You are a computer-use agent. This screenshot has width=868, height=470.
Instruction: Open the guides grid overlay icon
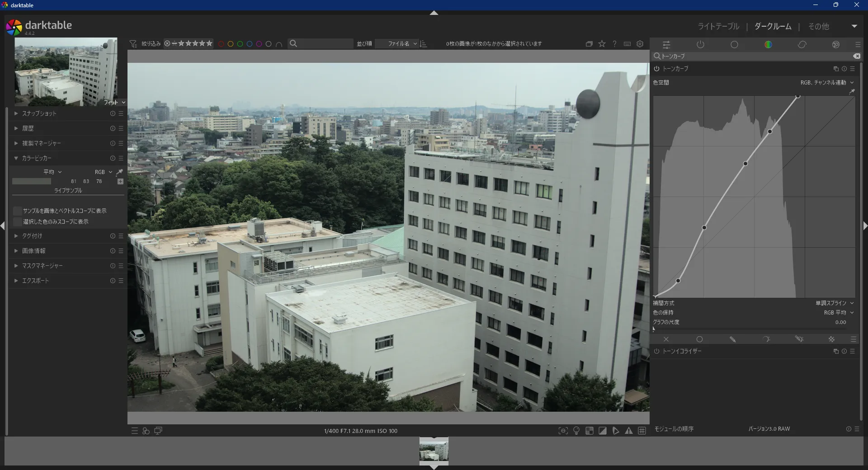pyautogui.click(x=642, y=431)
